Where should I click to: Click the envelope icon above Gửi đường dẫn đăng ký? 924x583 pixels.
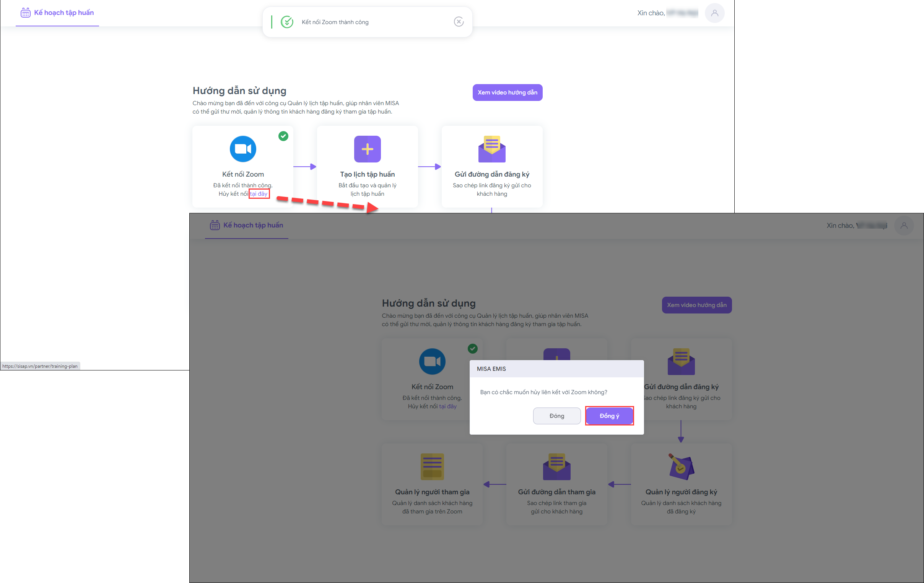(x=491, y=149)
